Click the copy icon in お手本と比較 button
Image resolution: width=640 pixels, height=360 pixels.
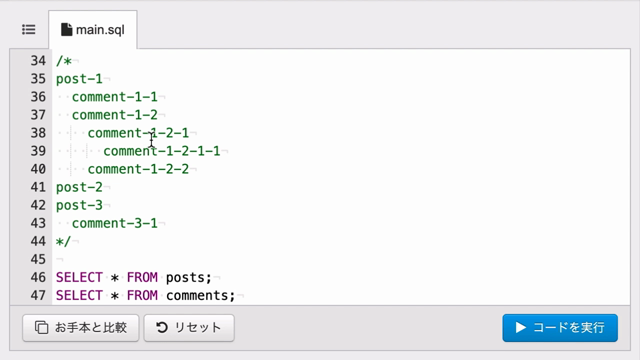pos(41,327)
